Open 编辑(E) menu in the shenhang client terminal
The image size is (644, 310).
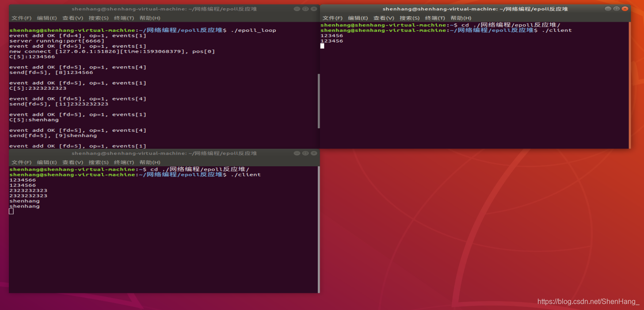coord(47,162)
